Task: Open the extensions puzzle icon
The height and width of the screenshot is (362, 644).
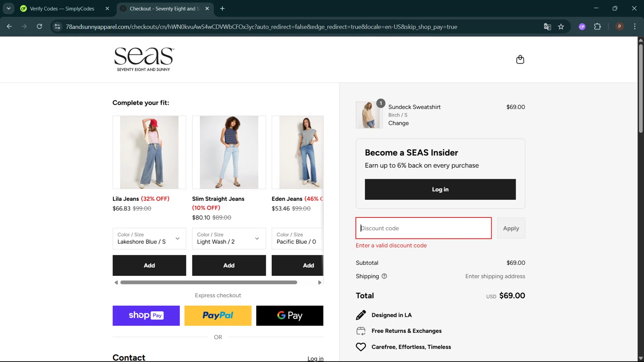Action: [x=597, y=27]
